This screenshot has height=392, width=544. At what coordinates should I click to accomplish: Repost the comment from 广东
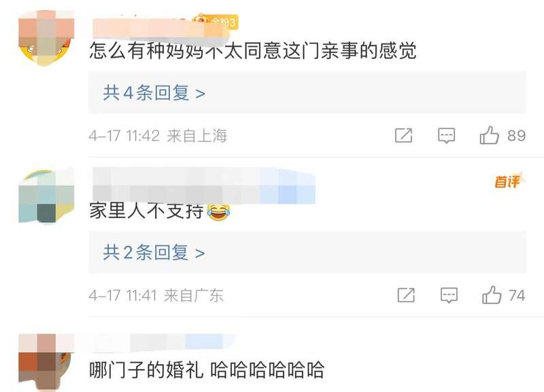click(x=406, y=295)
